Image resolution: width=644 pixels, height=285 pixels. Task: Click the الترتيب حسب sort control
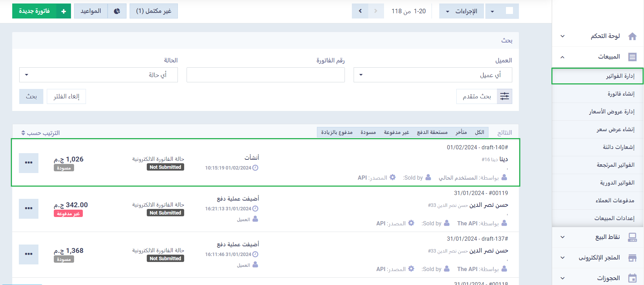click(x=41, y=133)
